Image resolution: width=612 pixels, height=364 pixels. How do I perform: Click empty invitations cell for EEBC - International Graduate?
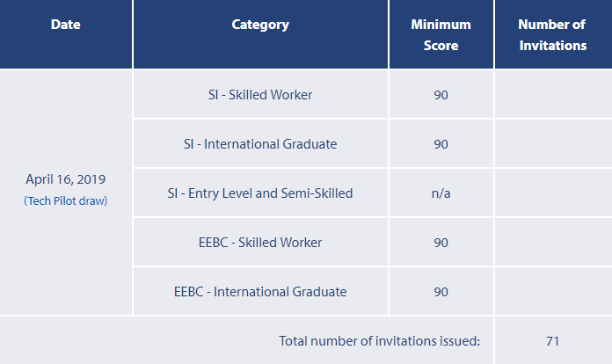pyautogui.click(x=552, y=291)
